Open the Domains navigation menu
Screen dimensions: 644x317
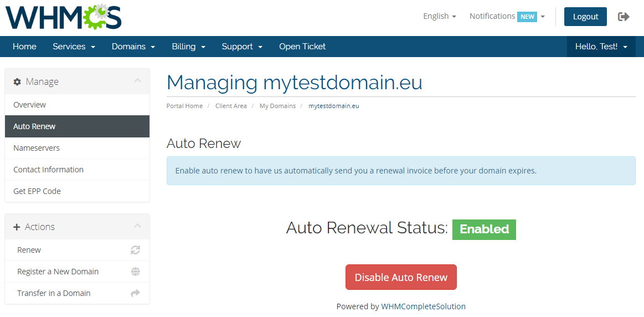[x=133, y=47]
